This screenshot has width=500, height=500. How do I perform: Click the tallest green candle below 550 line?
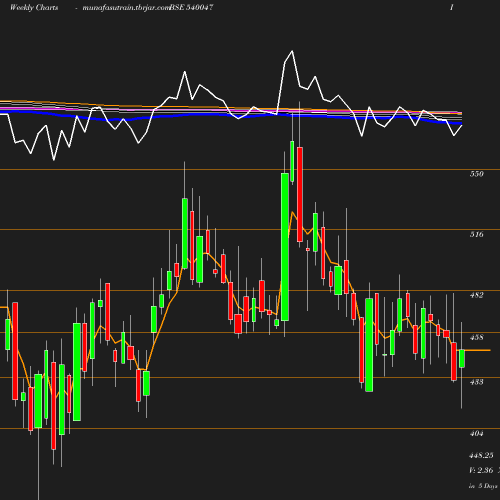[285, 247]
